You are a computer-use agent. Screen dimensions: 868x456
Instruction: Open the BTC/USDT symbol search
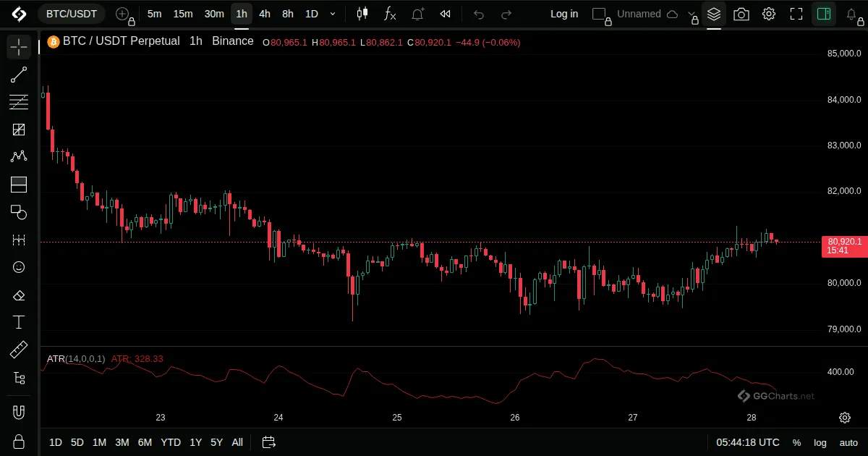click(x=71, y=14)
